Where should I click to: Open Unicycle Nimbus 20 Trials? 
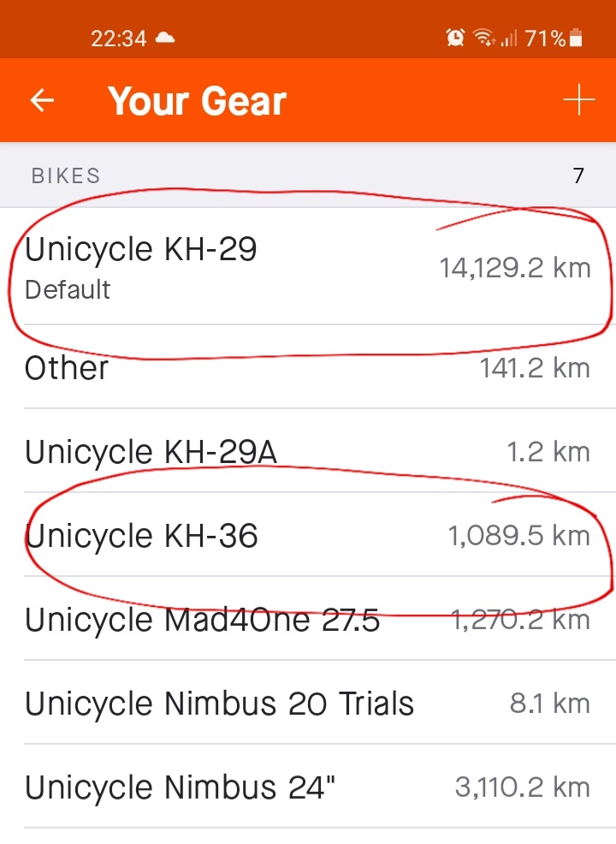pyautogui.click(x=219, y=704)
